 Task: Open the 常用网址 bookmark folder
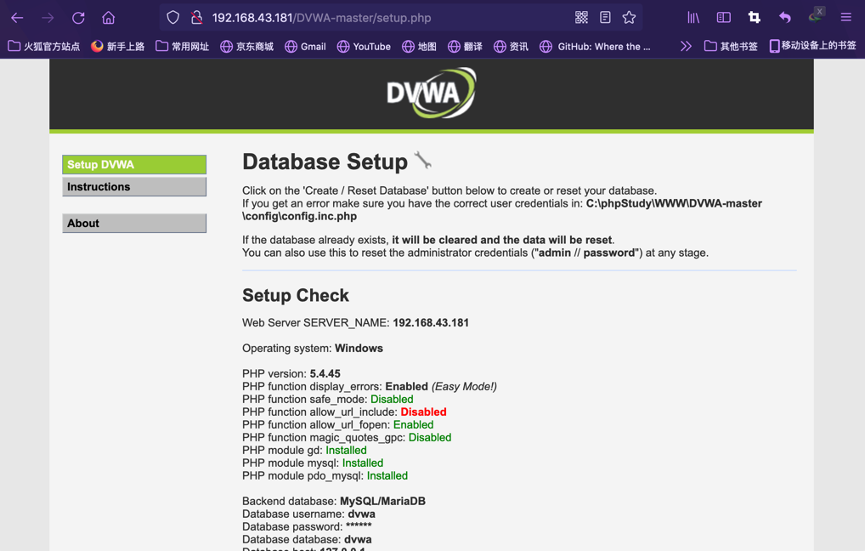[182, 46]
